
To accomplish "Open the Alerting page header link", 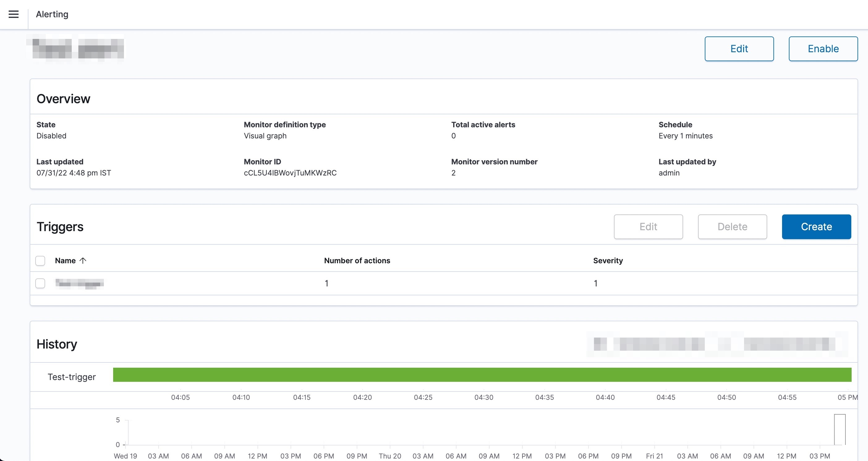I will [52, 14].
